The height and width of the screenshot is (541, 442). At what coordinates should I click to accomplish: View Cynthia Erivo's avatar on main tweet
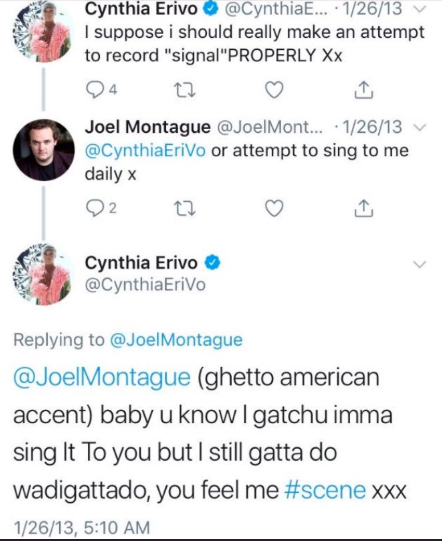click(x=43, y=274)
